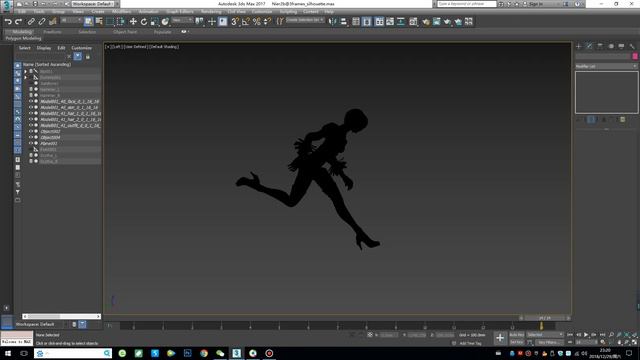
Task: Click the Maximize Viewport Toggle icon
Action: [x=634, y=342]
